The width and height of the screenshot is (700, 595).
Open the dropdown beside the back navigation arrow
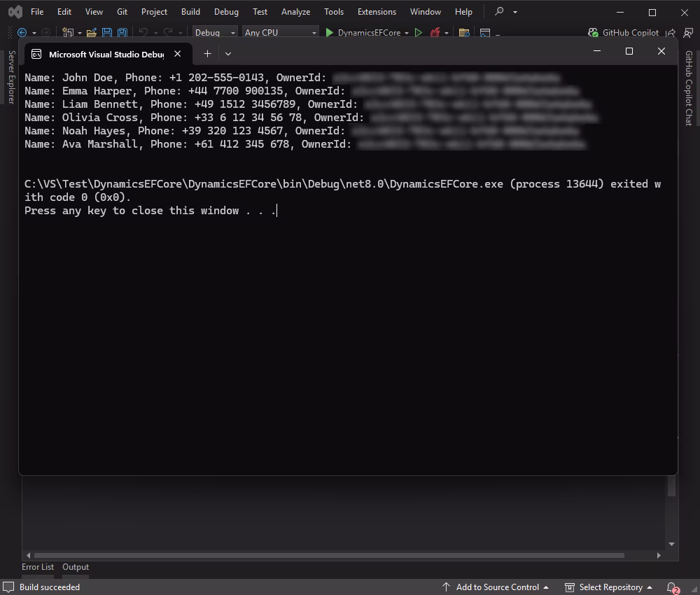click(34, 33)
